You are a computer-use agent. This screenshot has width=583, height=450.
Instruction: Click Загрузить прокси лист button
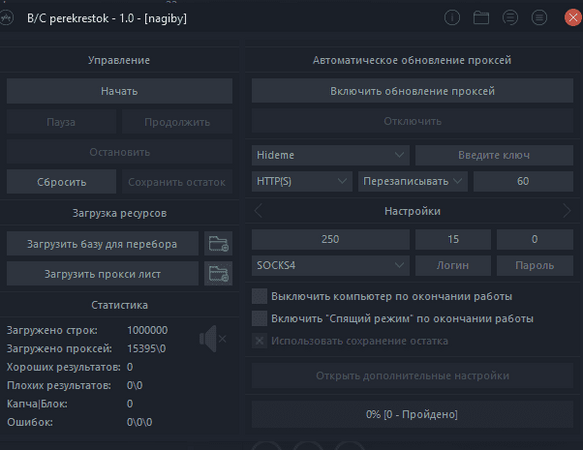coord(102,274)
